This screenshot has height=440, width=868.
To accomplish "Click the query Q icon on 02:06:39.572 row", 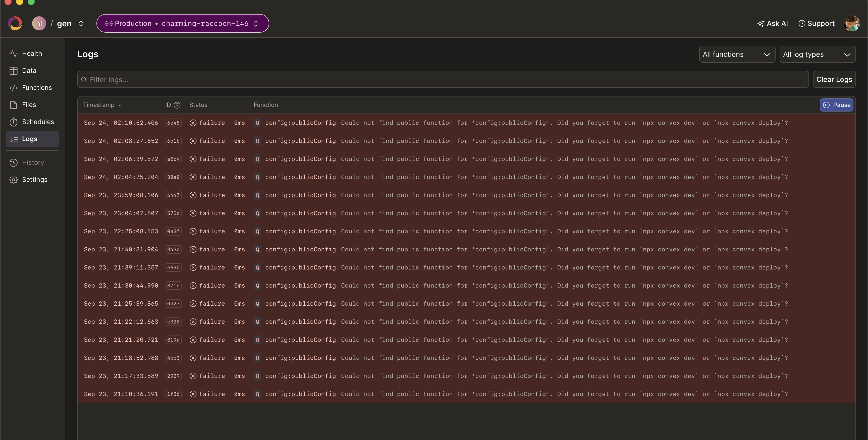I will click(257, 159).
